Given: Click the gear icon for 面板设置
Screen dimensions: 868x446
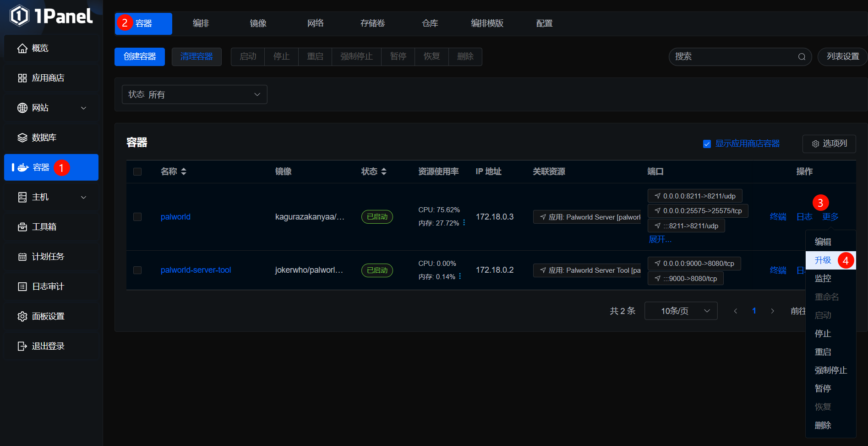Looking at the screenshot, I should pyautogui.click(x=22, y=316).
